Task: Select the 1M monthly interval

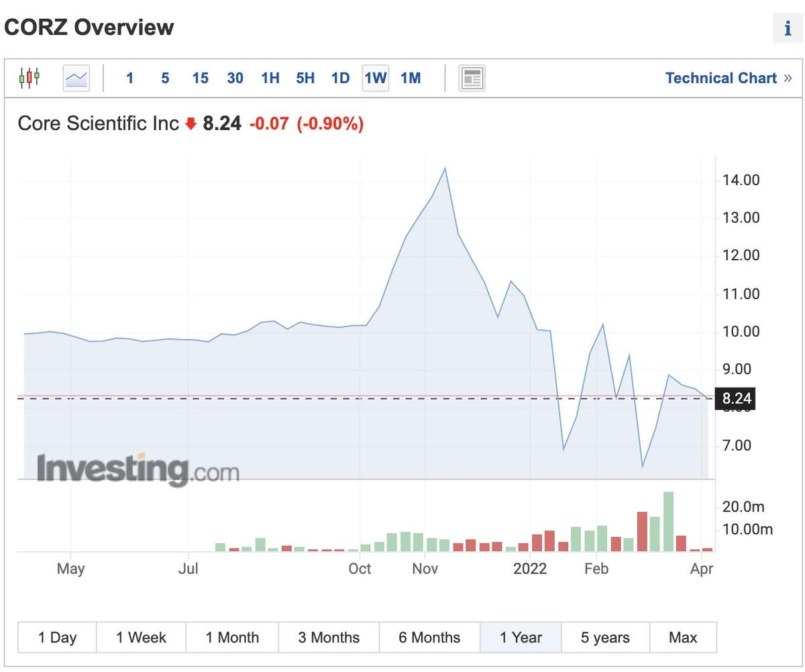Action: pos(411,78)
